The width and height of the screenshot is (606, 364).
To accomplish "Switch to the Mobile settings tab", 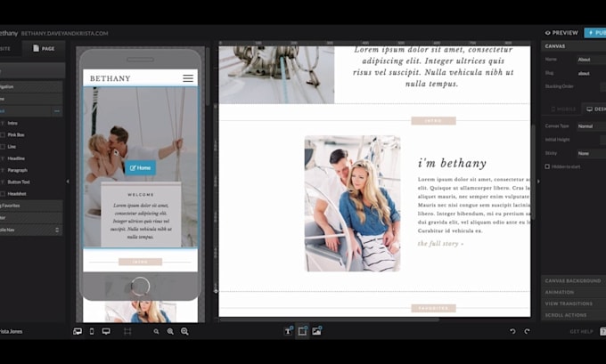I will [562, 109].
